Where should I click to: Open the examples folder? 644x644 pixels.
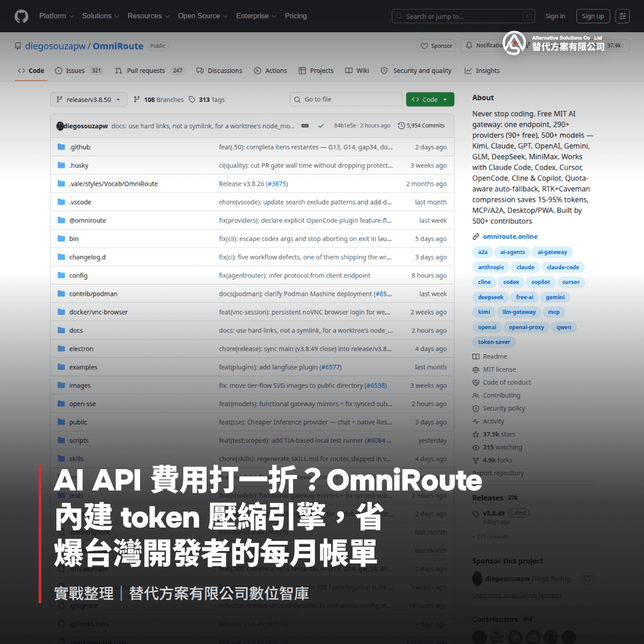pos(83,367)
